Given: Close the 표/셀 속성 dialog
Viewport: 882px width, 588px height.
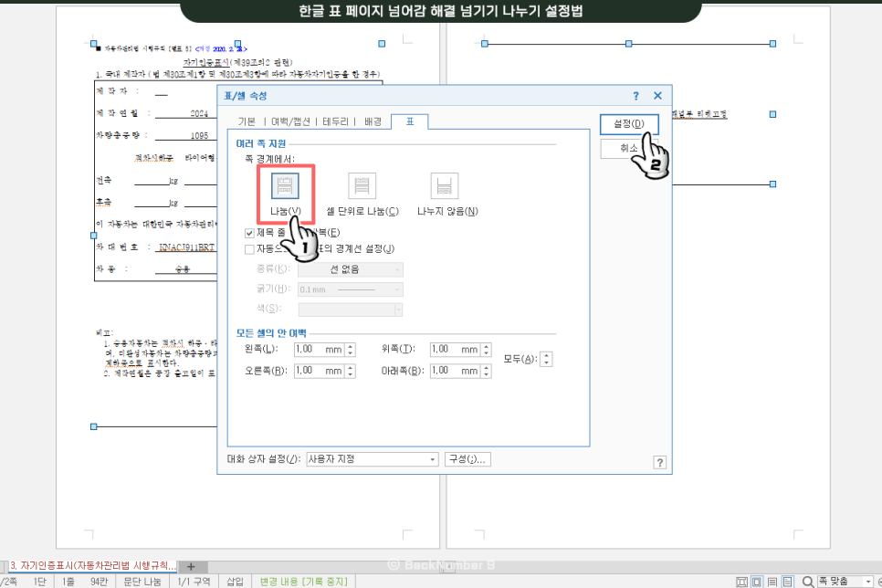Looking at the screenshot, I should [657, 96].
